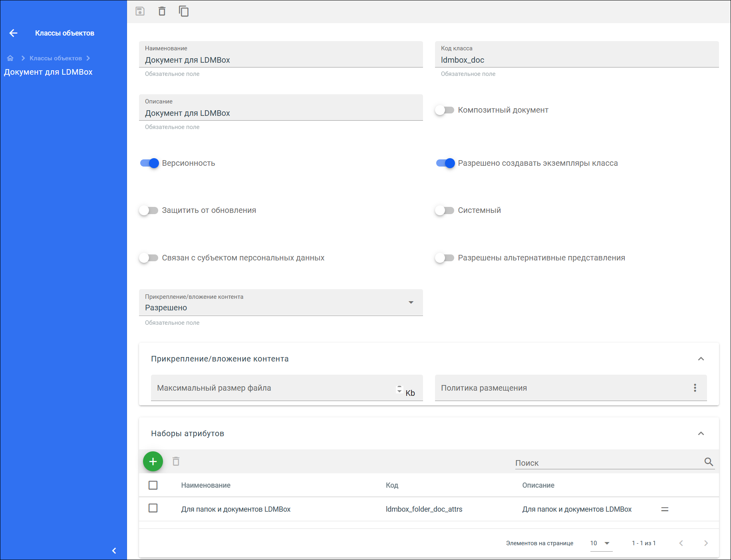The height and width of the screenshot is (560, 731).
Task: Check the Для папок и документов LDMBox row
Action: pos(153,508)
